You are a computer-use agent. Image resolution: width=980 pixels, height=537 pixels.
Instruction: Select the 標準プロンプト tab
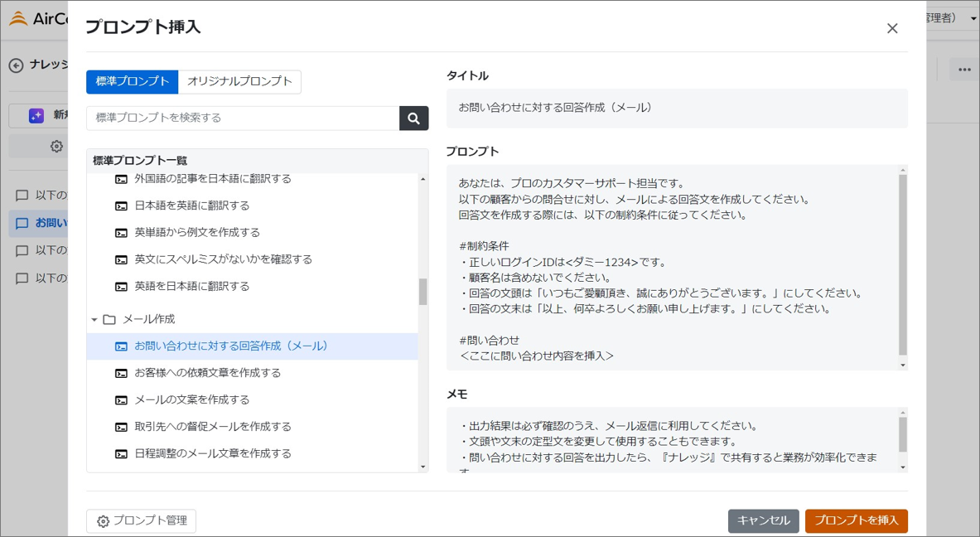pyautogui.click(x=133, y=81)
